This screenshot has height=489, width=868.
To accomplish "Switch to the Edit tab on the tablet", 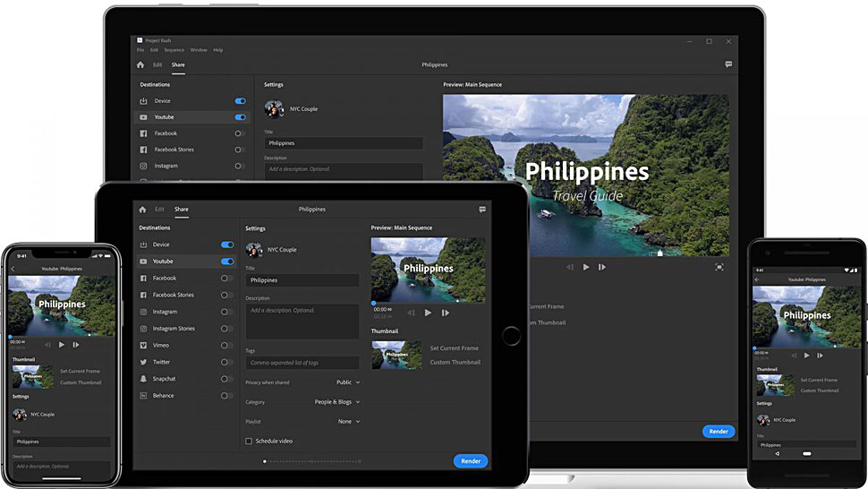I will pos(159,210).
